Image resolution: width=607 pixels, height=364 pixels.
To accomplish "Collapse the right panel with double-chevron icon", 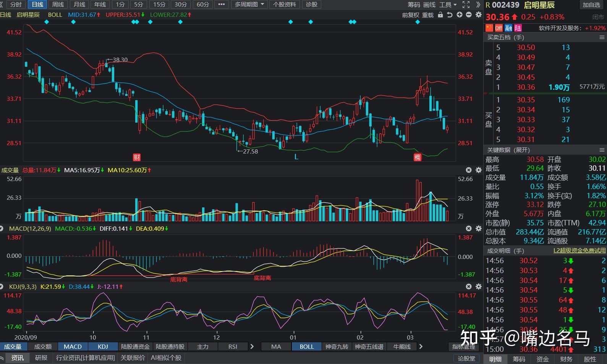I will point(478,5).
